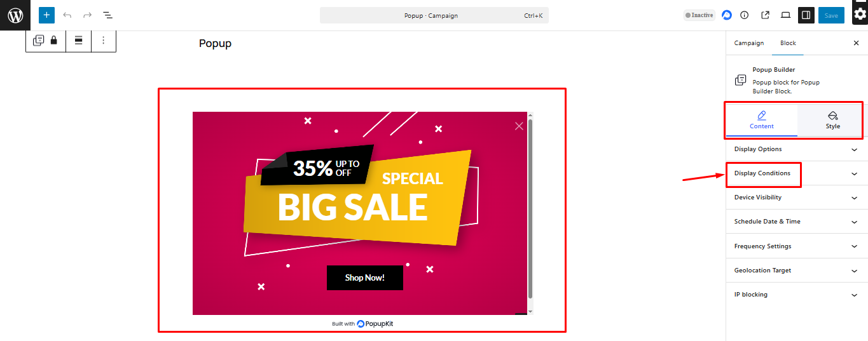The width and height of the screenshot is (868, 341).
Task: Click the PopupKit round blue icon in the top bar
Action: [727, 15]
